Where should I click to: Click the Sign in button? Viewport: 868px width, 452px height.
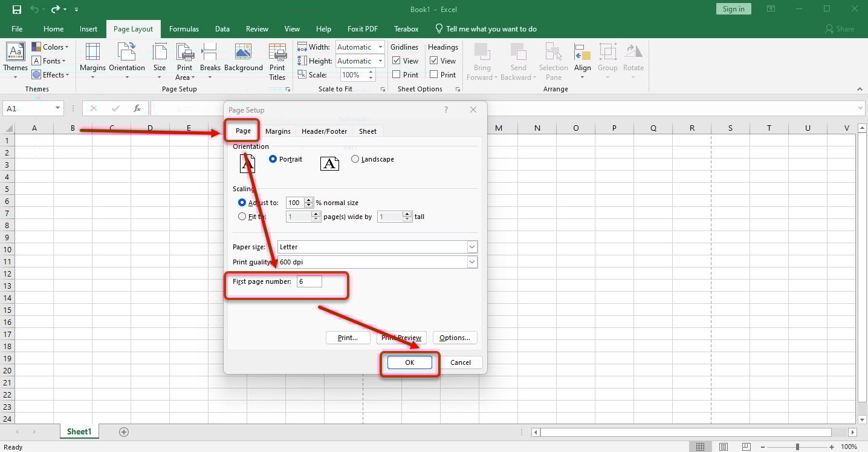(734, 9)
